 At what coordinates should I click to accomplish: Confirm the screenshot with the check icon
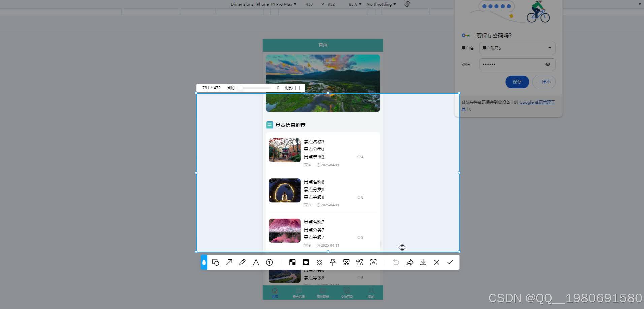pyautogui.click(x=450, y=262)
